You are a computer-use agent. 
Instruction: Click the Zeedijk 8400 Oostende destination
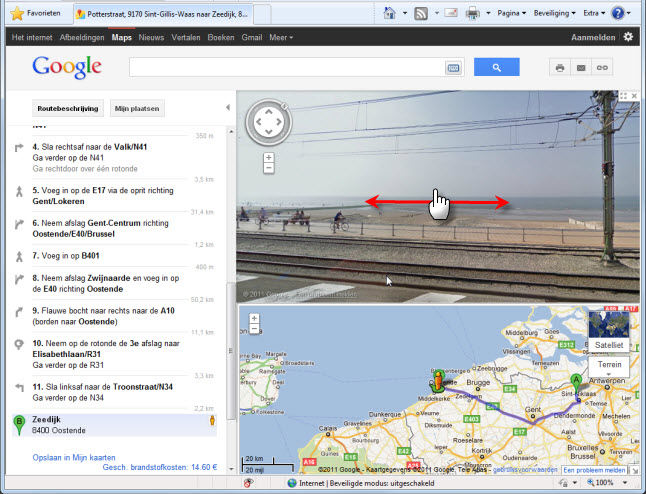(x=114, y=425)
